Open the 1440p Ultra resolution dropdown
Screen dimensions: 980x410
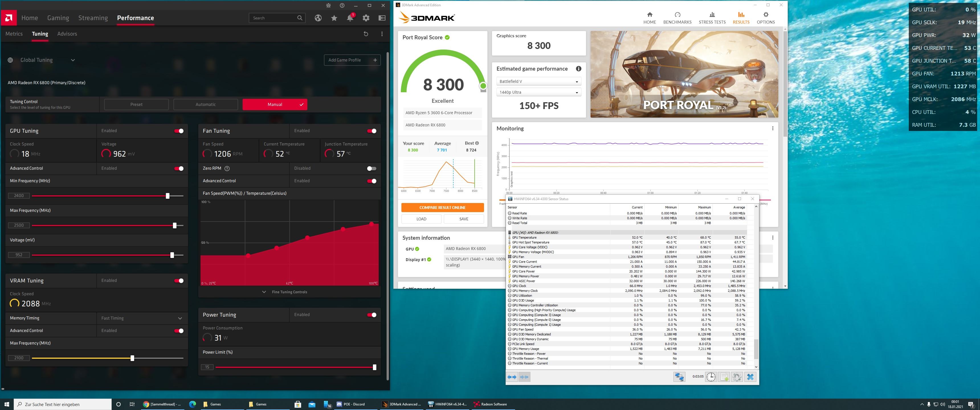[539, 93]
